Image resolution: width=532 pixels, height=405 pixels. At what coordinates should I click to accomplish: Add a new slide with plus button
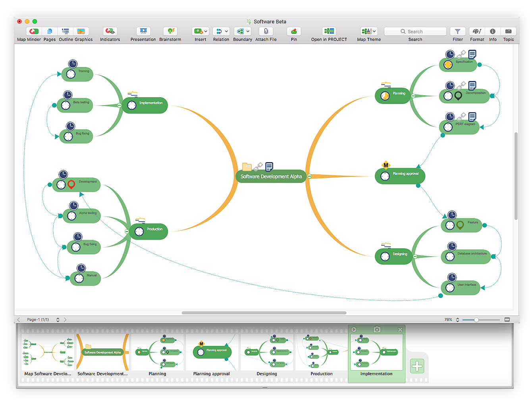[x=417, y=366]
